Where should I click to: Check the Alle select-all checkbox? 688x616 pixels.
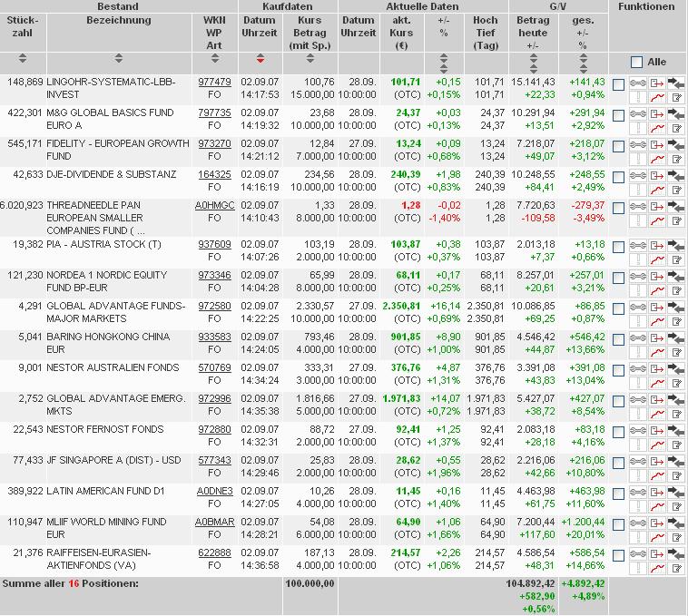[x=636, y=63]
